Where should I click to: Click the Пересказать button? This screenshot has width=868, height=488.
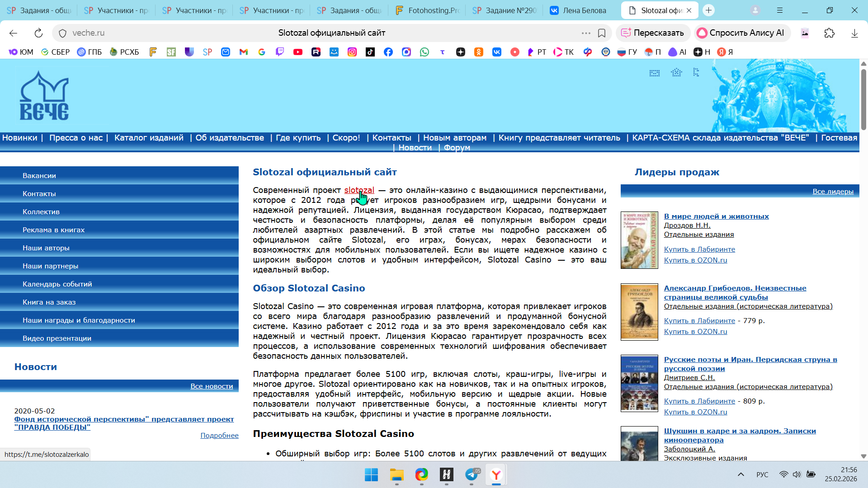pyautogui.click(x=653, y=33)
